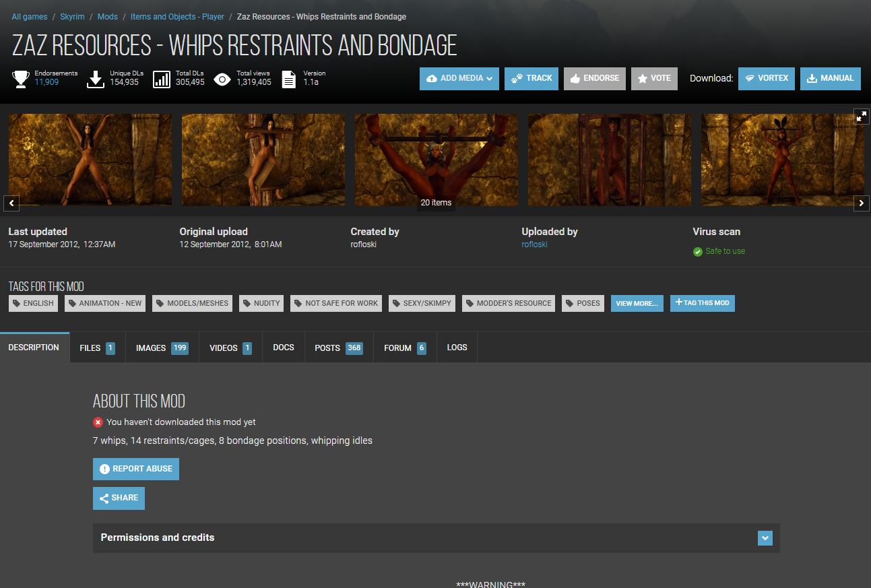871x588 pixels.
Task: Switch to the DOCS tab
Action: click(284, 348)
